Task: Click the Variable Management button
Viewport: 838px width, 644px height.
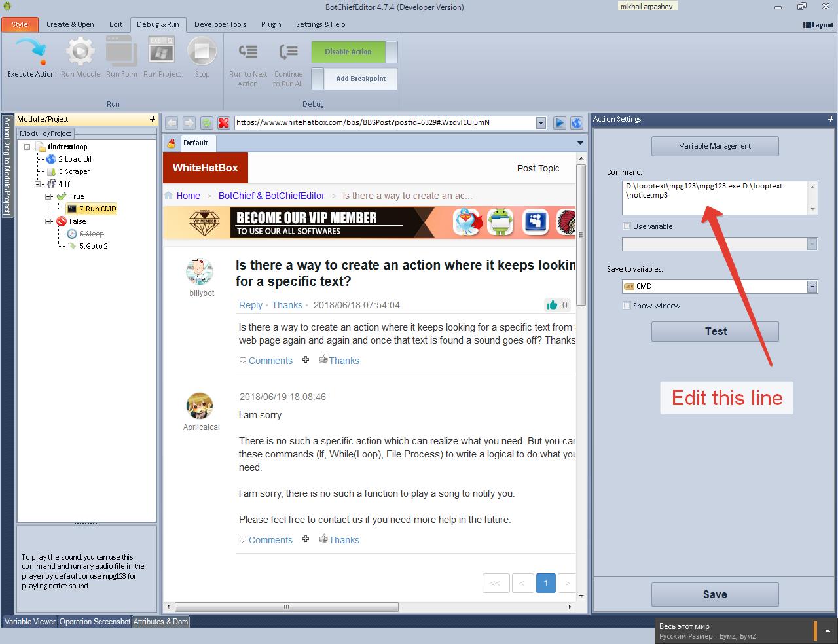Action: point(715,146)
